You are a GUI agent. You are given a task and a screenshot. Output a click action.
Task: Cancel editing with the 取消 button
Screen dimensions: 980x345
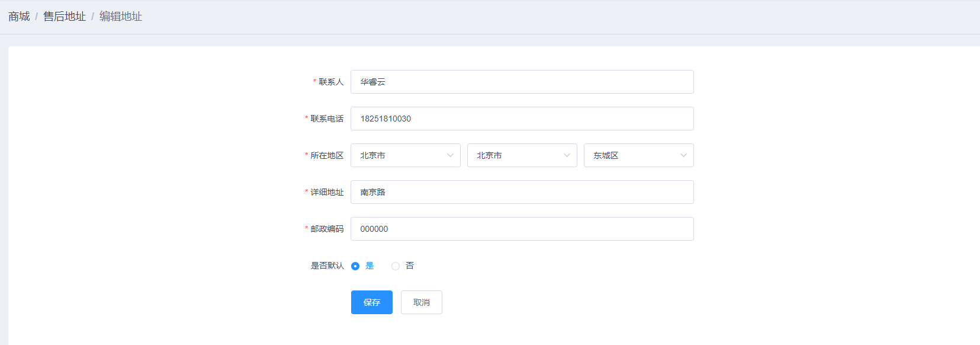[421, 302]
